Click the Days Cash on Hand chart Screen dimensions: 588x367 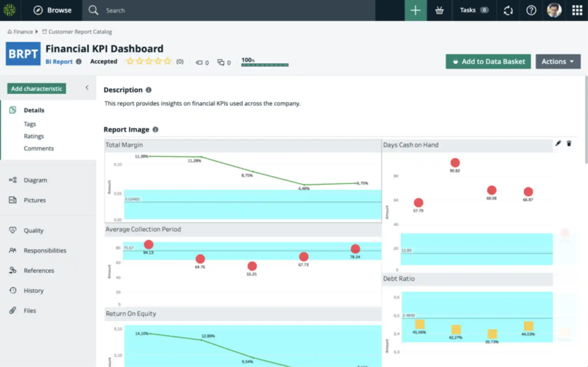click(467, 206)
